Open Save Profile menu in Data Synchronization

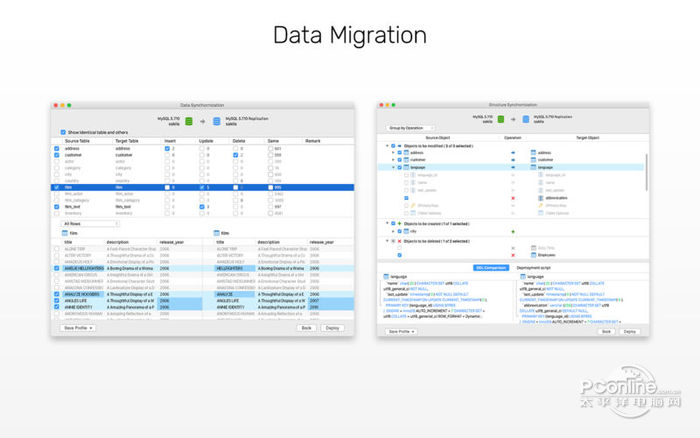point(78,328)
